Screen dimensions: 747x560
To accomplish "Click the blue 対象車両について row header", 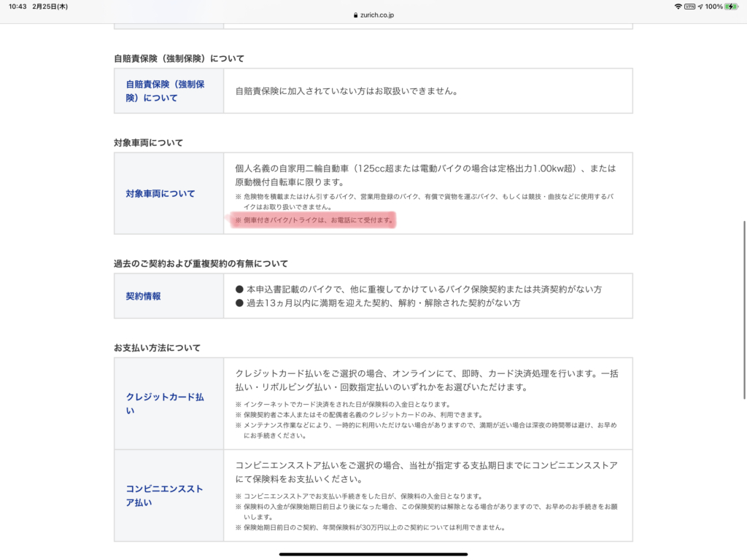I will tap(160, 194).
